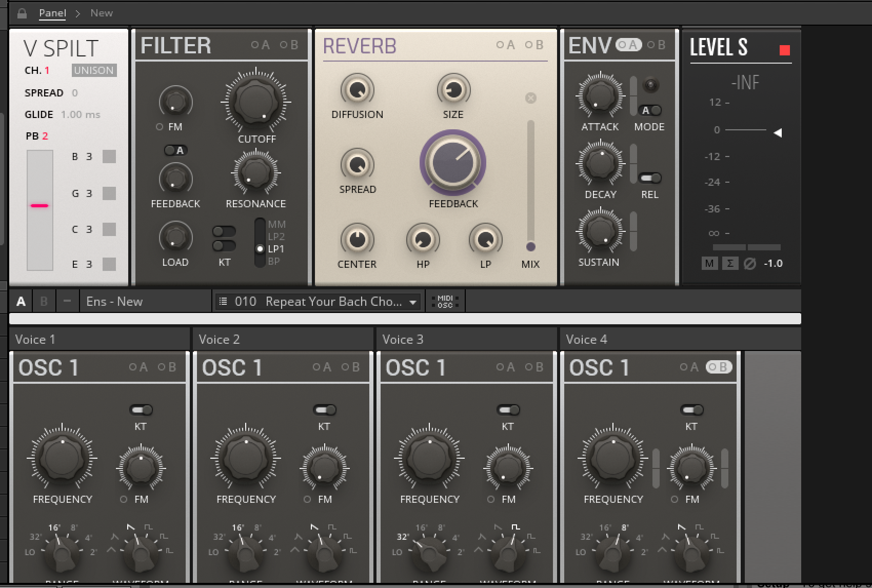Open the Panel breadcrumb
The height and width of the screenshot is (588, 872).
click(x=53, y=13)
